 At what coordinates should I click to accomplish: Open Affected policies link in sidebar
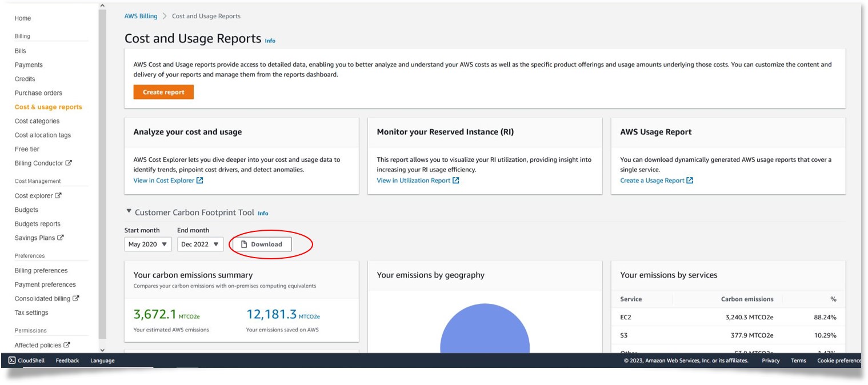point(38,345)
